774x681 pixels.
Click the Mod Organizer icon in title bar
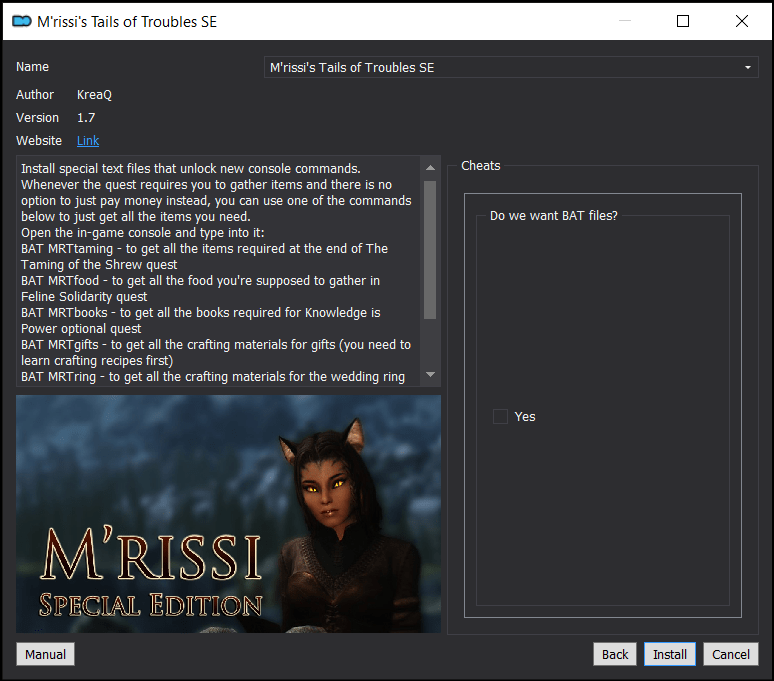22,21
